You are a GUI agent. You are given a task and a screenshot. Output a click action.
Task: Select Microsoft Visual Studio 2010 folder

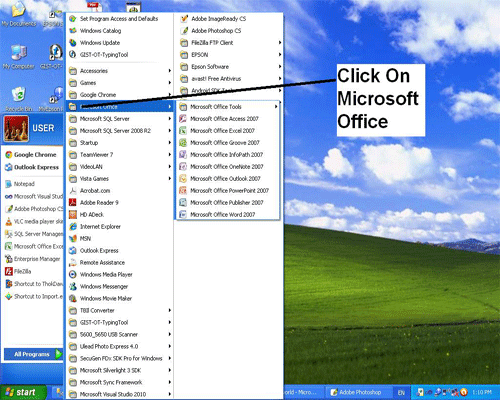(119, 394)
